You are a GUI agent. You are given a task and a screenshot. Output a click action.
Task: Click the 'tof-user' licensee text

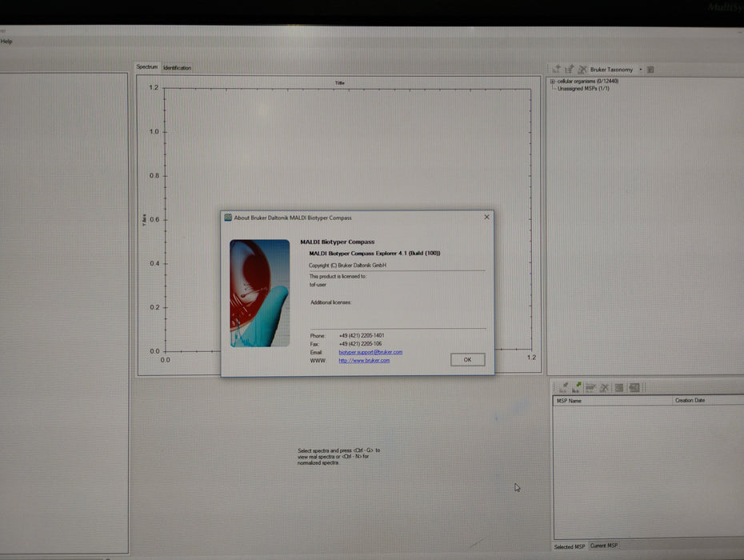click(318, 285)
